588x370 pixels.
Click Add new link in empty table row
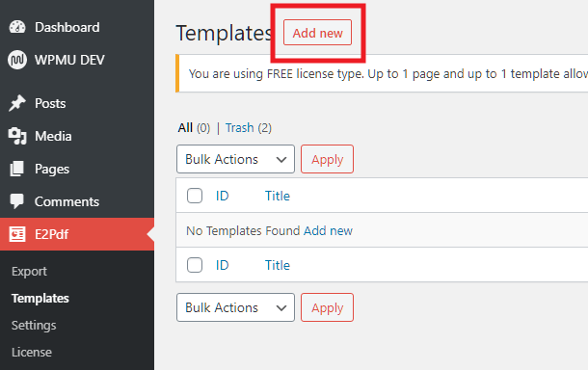pyautogui.click(x=328, y=230)
